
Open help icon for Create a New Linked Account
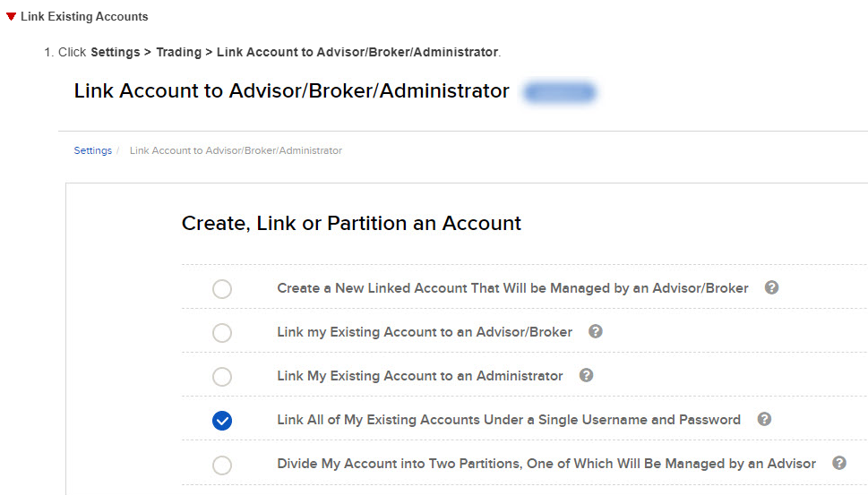(x=771, y=288)
